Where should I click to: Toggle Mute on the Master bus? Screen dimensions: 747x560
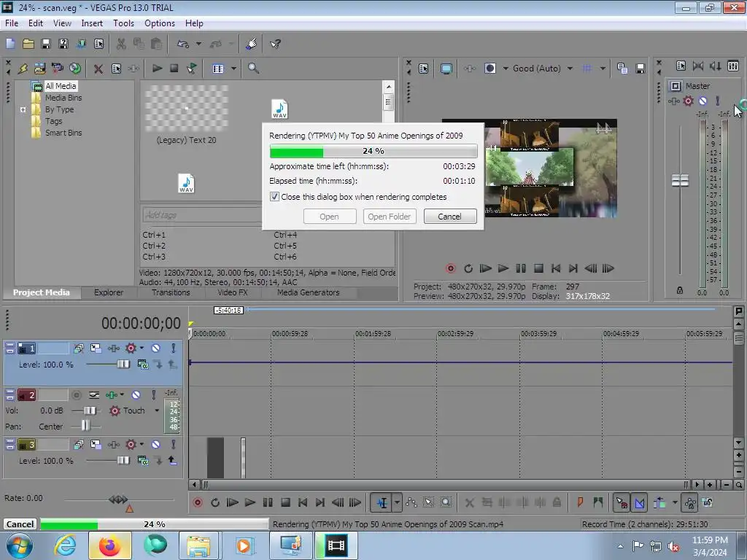click(x=703, y=101)
